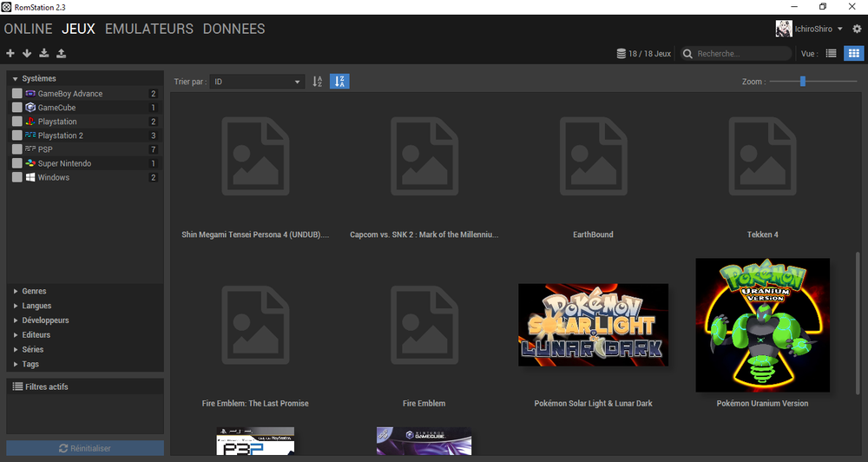Click Filtres actifs list icon
868x462 pixels.
[17, 386]
